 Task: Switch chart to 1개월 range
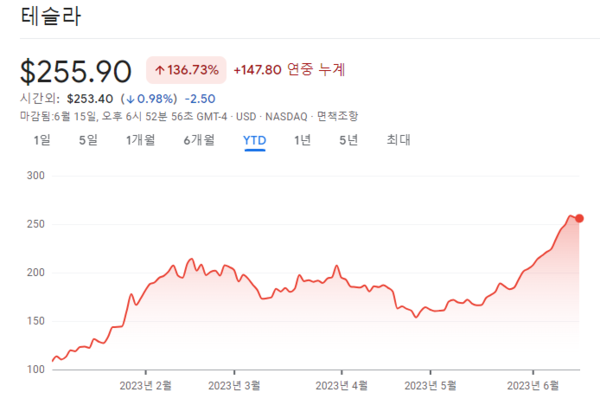point(140,140)
